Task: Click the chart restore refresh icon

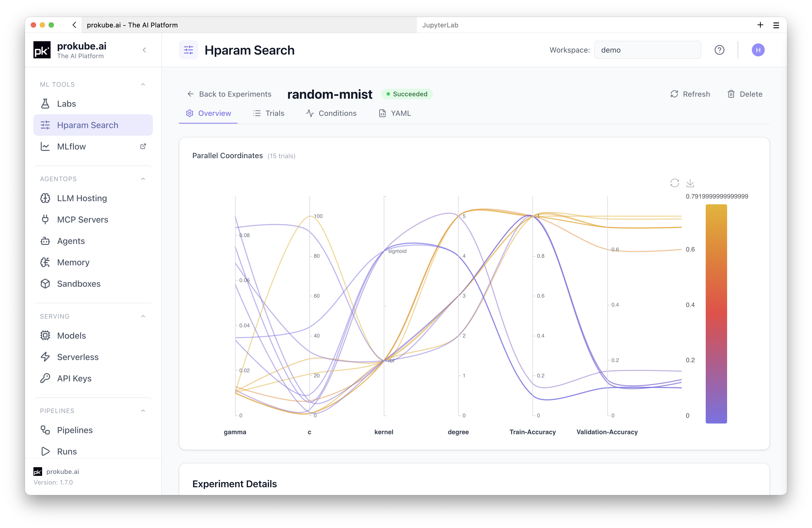Action: click(674, 183)
